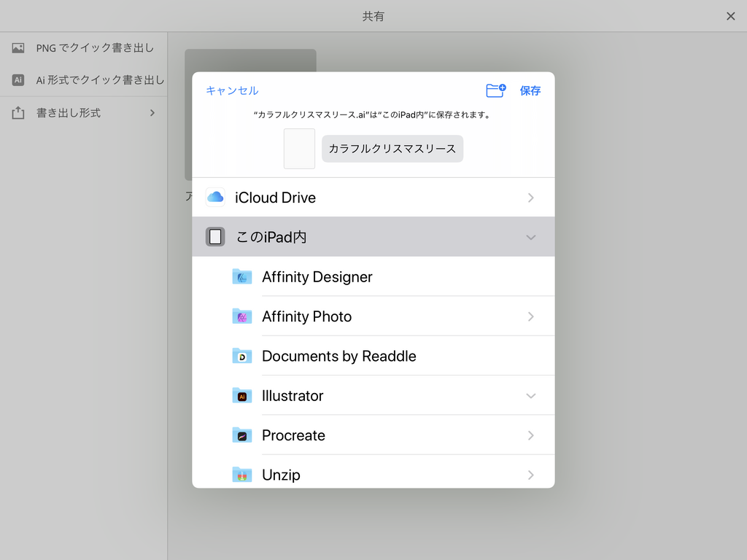Image resolution: width=747 pixels, height=560 pixels.
Task: Tap the blank file preview thumbnail
Action: coord(299,149)
